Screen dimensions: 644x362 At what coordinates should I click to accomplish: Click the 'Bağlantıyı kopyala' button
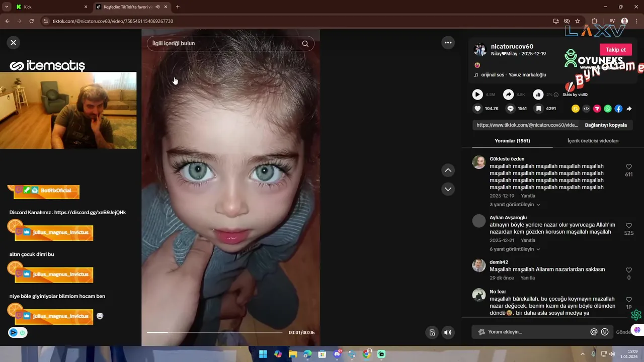606,125
